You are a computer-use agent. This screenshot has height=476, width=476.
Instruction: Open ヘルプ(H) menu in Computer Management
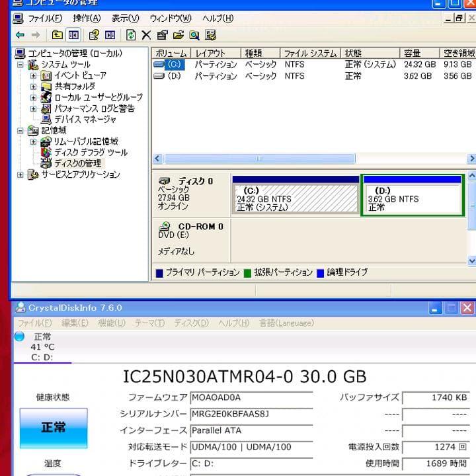tap(218, 19)
